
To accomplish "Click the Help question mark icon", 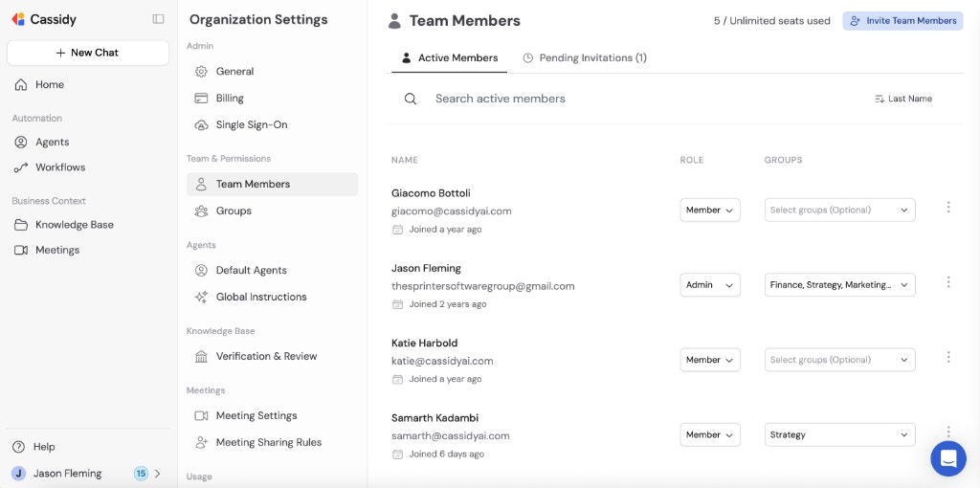I will [x=19, y=447].
